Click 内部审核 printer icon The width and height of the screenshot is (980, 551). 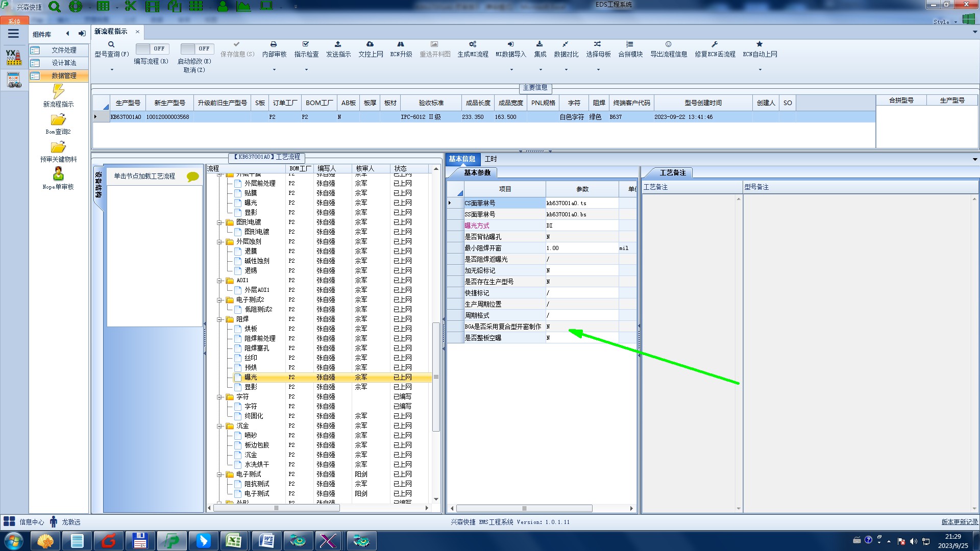[x=274, y=44]
